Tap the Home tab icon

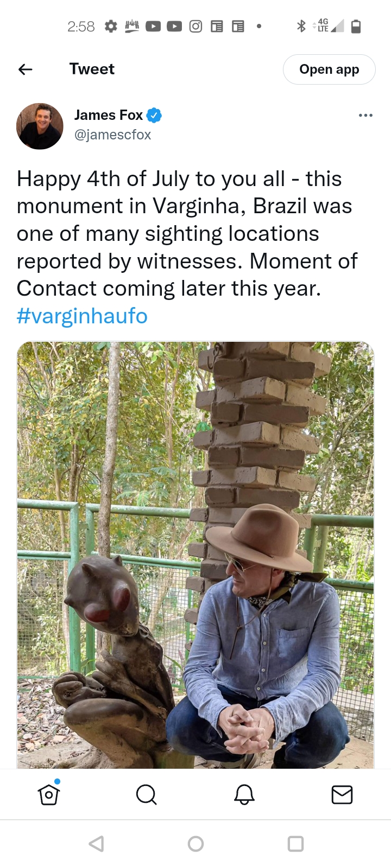point(49,795)
